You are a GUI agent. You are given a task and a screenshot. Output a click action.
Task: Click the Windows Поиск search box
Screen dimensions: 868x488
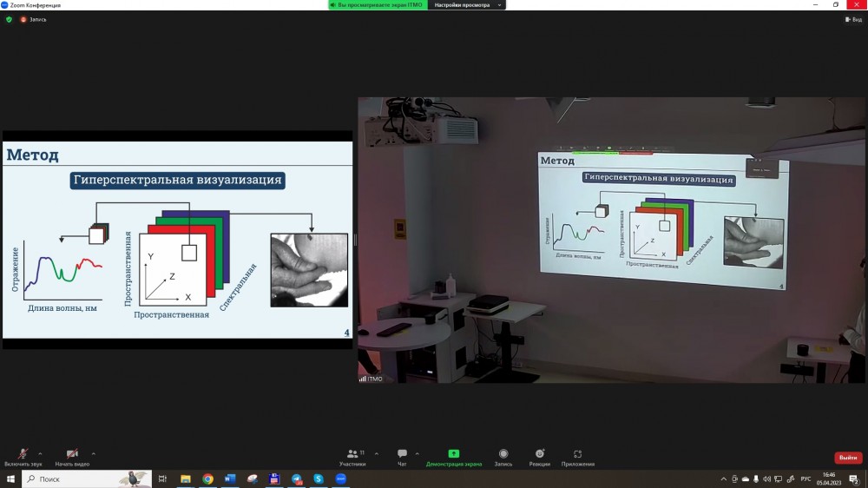point(87,478)
